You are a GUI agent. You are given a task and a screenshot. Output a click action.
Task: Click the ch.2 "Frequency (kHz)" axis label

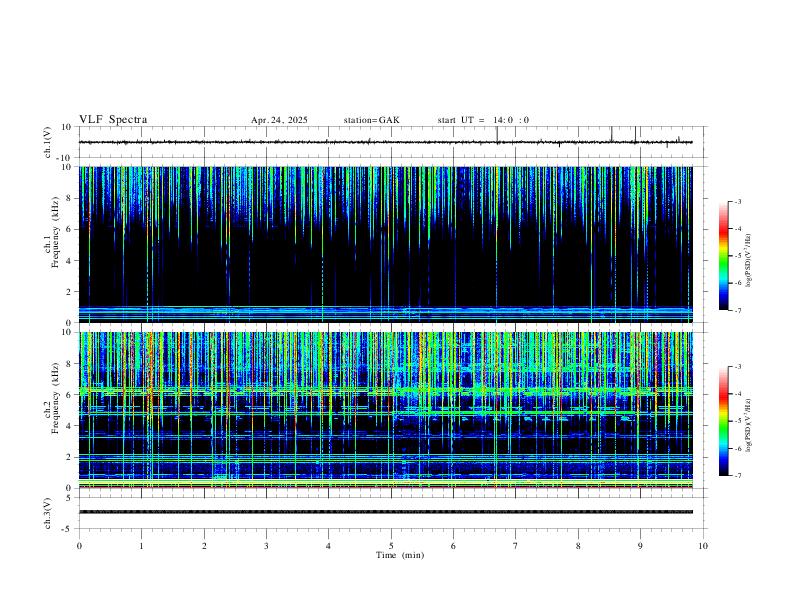point(56,397)
